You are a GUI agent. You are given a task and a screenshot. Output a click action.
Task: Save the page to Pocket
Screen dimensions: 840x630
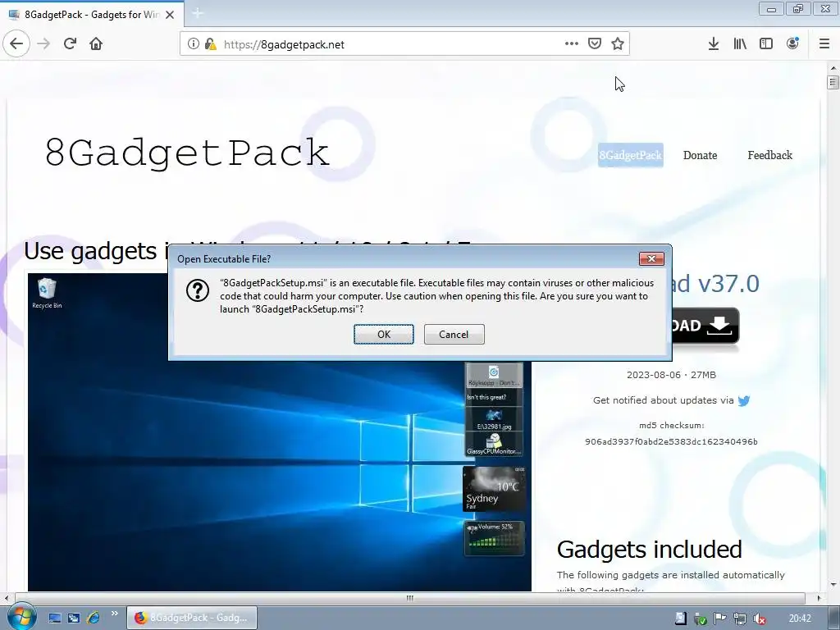595,44
